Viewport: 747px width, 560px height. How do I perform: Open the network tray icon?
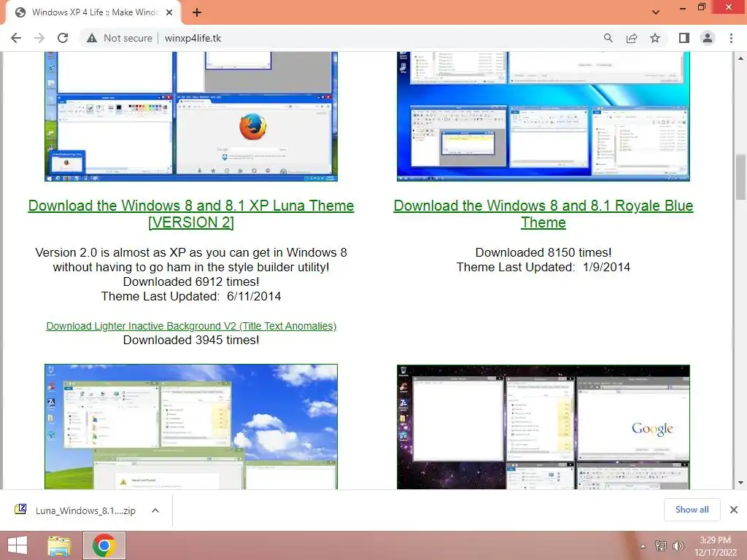[x=661, y=546]
